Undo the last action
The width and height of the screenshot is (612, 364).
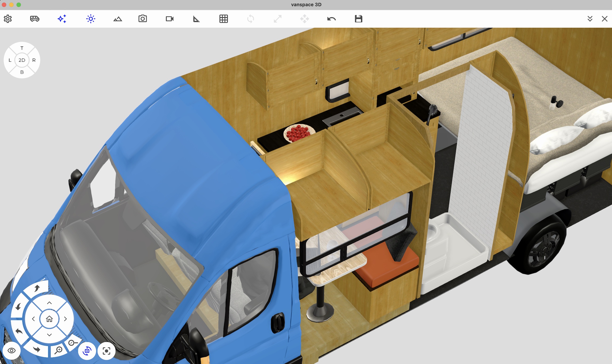(x=331, y=19)
